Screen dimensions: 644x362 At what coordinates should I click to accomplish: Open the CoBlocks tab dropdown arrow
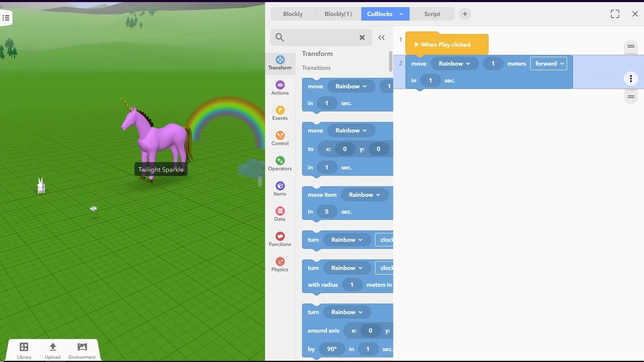click(x=401, y=14)
